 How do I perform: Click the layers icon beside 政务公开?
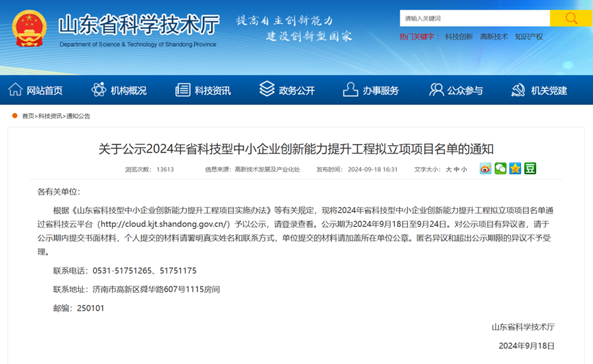click(x=267, y=89)
